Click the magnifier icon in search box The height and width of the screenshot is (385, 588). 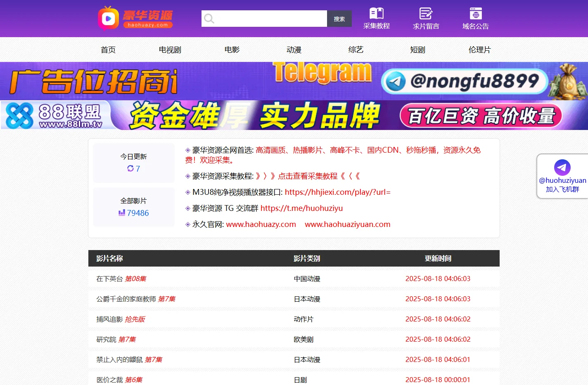(x=209, y=19)
